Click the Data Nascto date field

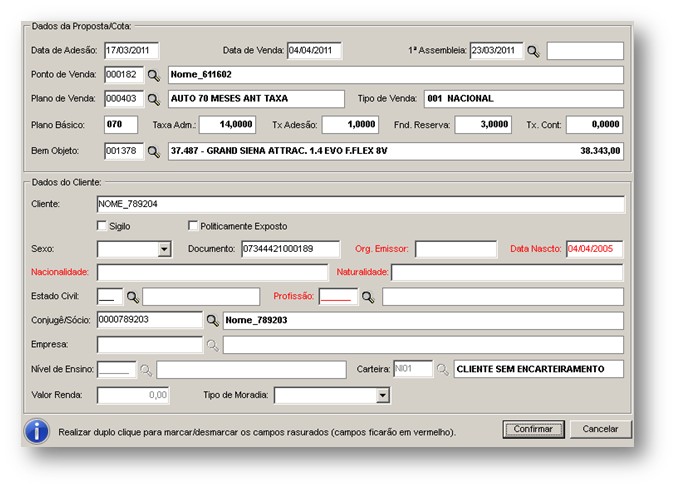(x=595, y=249)
